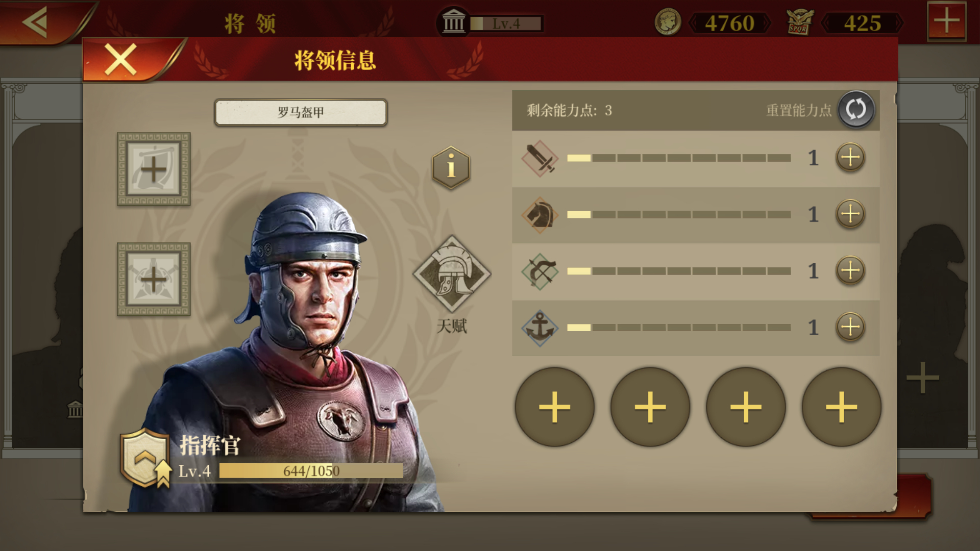This screenshot has width=980, height=551.
Task: Click the empty helmet-and-axes equipment slot
Action: click(x=154, y=279)
